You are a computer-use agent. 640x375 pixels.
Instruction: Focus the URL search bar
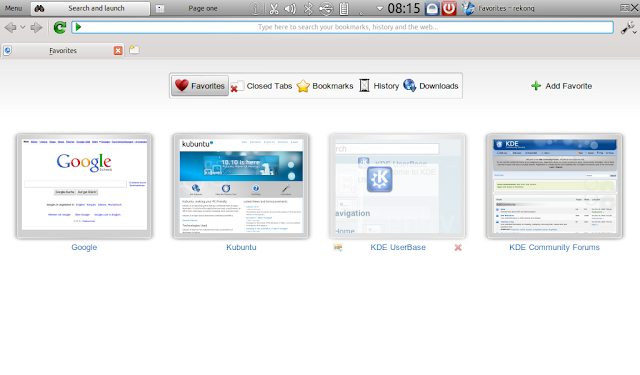click(x=342, y=27)
